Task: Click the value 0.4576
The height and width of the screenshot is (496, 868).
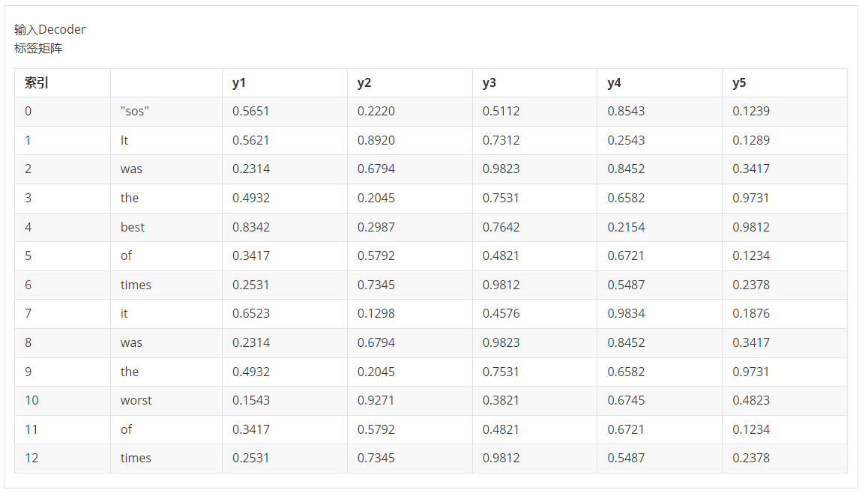Action: click(x=501, y=313)
